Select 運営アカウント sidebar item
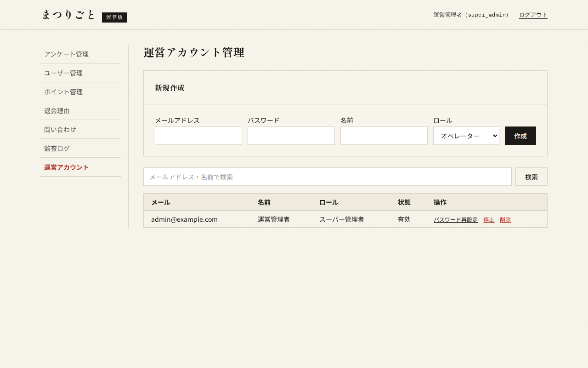This screenshot has width=588, height=368. tap(80, 167)
